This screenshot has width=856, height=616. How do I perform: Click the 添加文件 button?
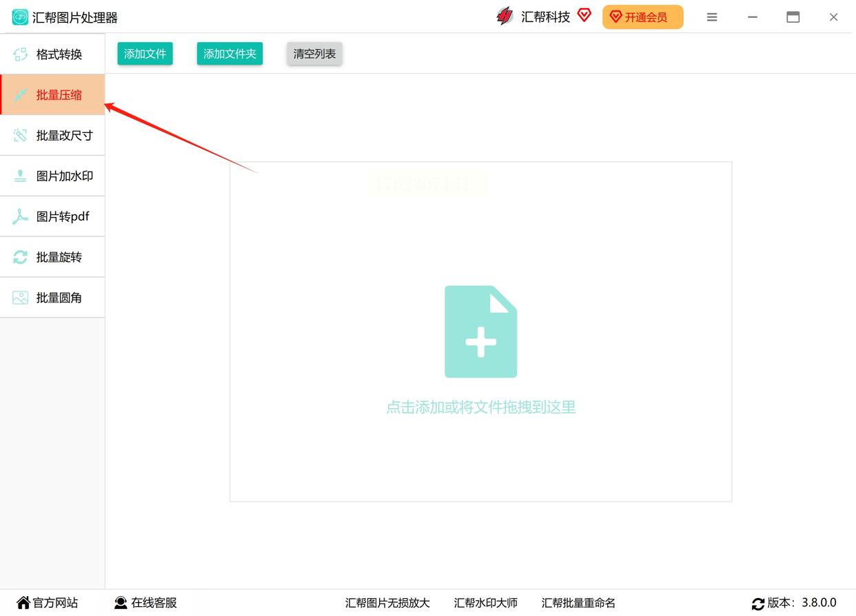(145, 54)
